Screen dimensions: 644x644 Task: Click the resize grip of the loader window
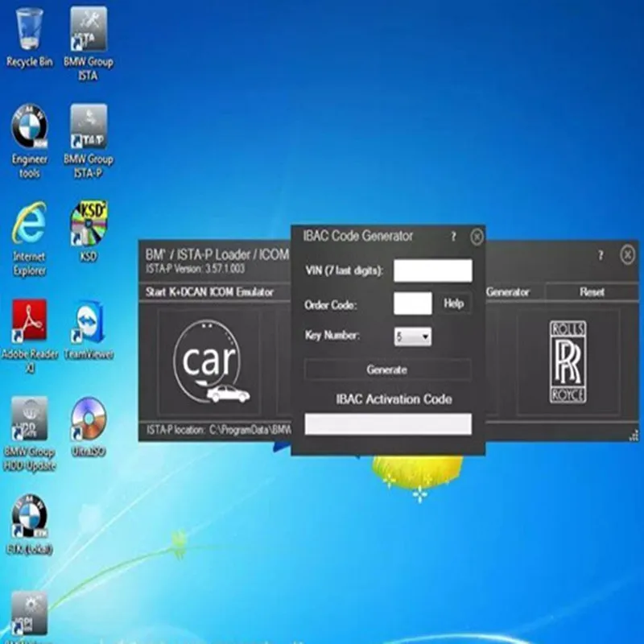point(634,436)
